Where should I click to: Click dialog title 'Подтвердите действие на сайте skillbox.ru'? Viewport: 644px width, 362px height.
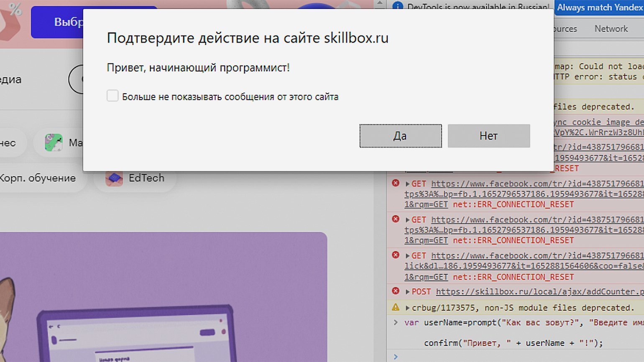point(248,38)
